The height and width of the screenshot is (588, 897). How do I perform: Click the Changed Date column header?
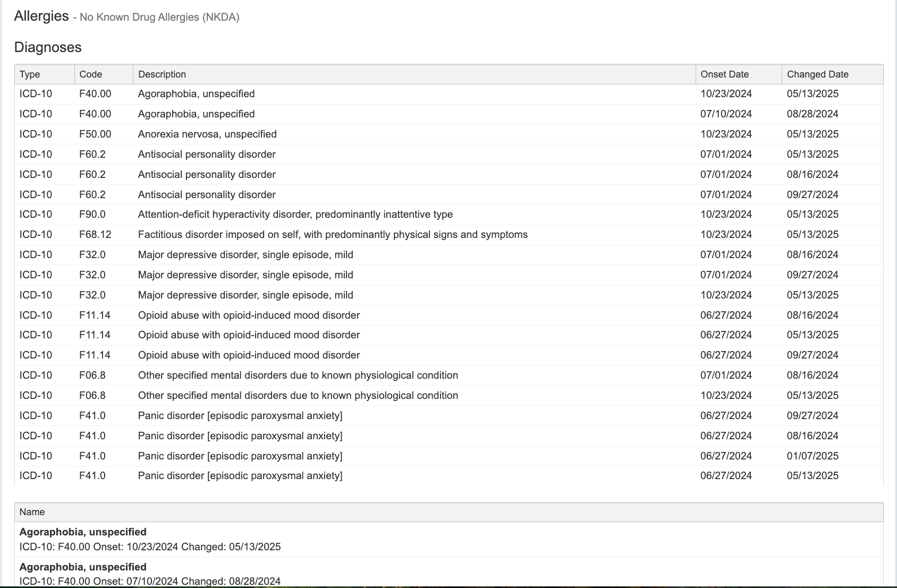pyautogui.click(x=817, y=74)
